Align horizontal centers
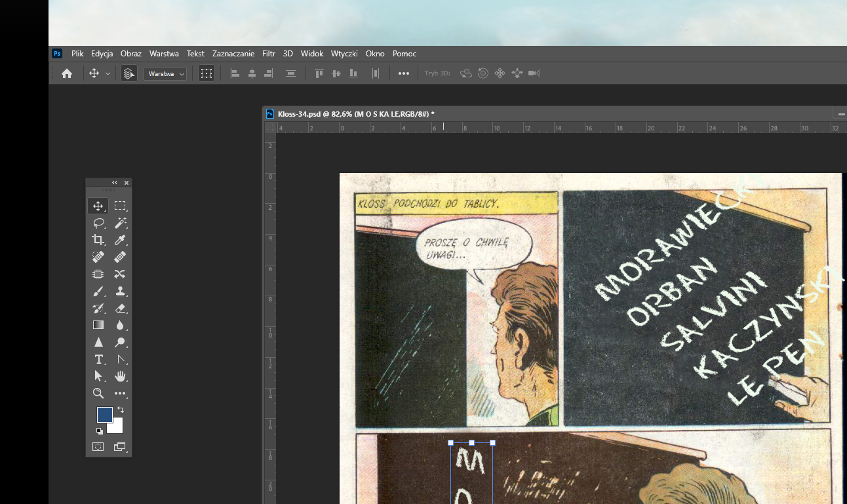The height and width of the screenshot is (504, 847). [252, 73]
